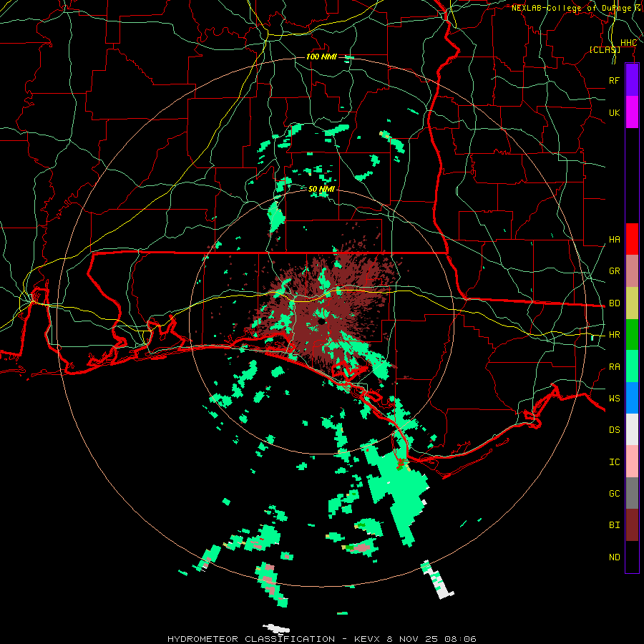Click the 'BI' legend label
The image size is (644, 644).
coord(614,525)
